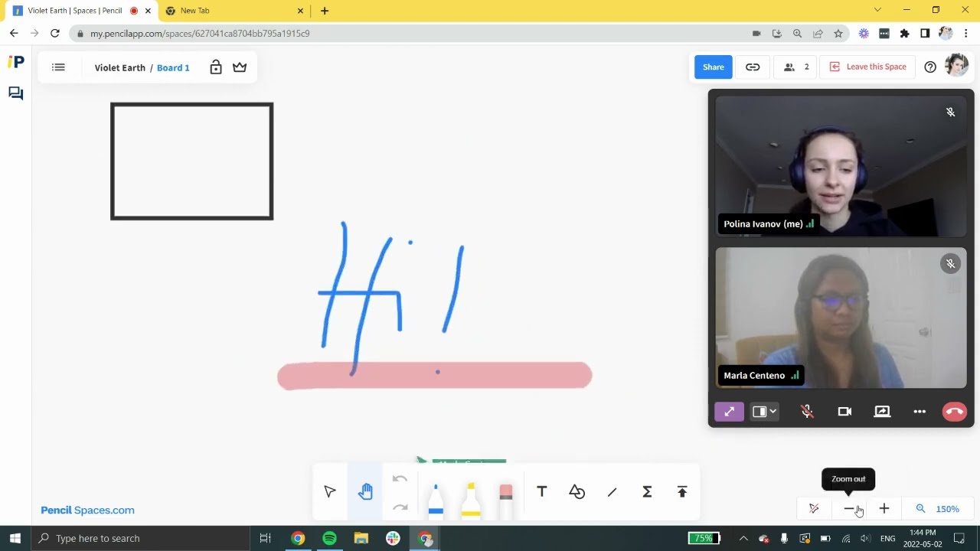Show hidden system tray icons chevron
Image resolution: width=980 pixels, height=551 pixels.
pyautogui.click(x=743, y=538)
